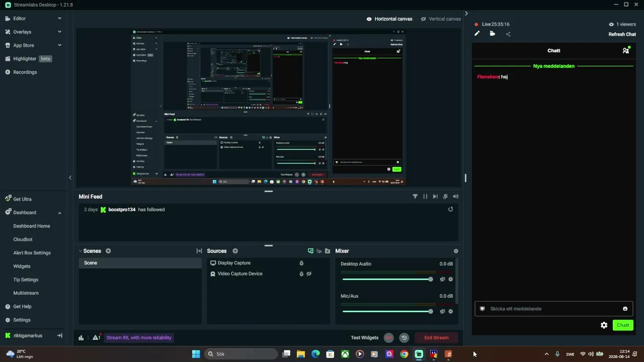644x362 pixels.
Task: Replay the boostpro134 follow alert
Action: 450,209
